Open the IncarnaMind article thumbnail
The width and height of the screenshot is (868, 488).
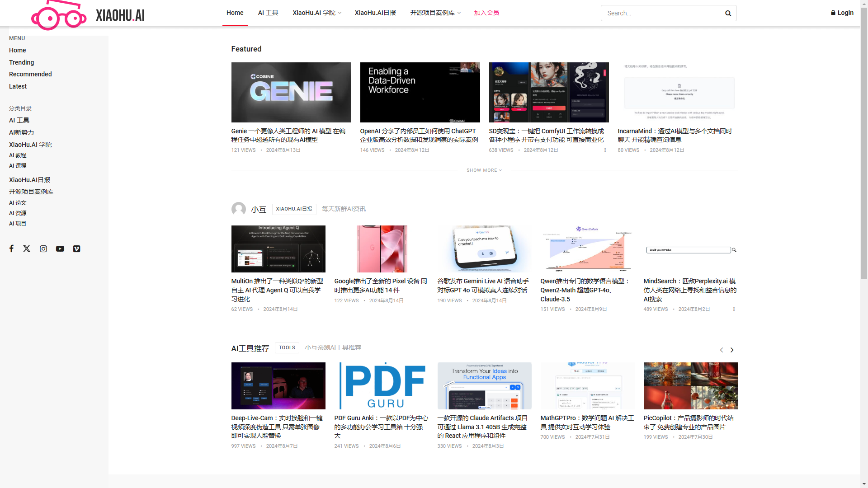click(678, 92)
